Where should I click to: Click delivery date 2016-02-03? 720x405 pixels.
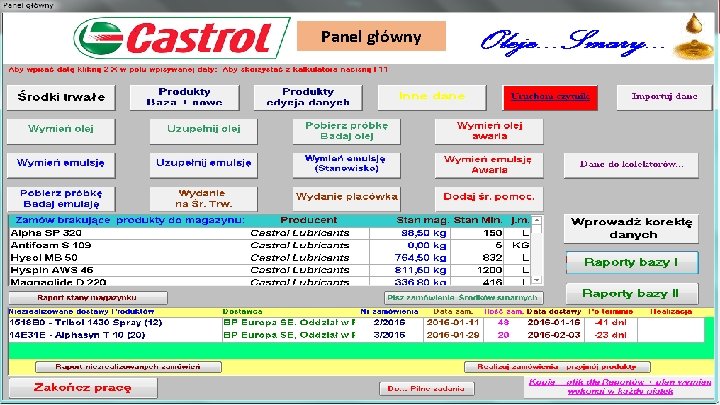[554, 335]
